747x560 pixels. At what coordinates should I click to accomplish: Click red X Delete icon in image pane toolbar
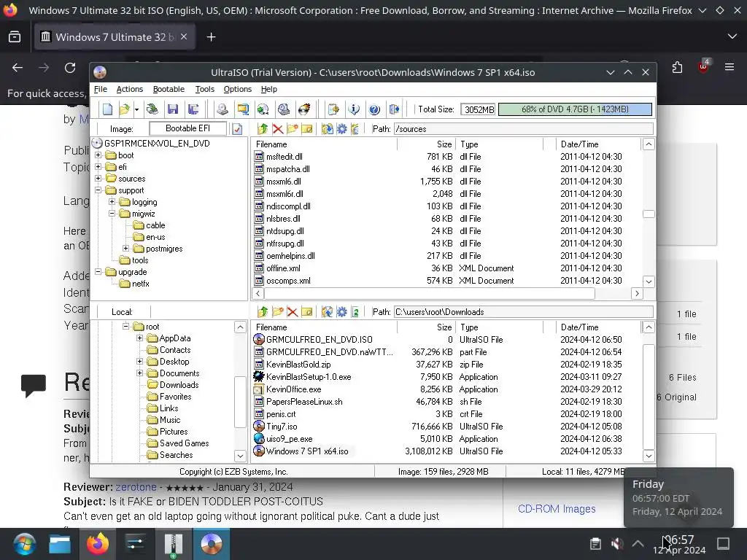[x=278, y=128]
